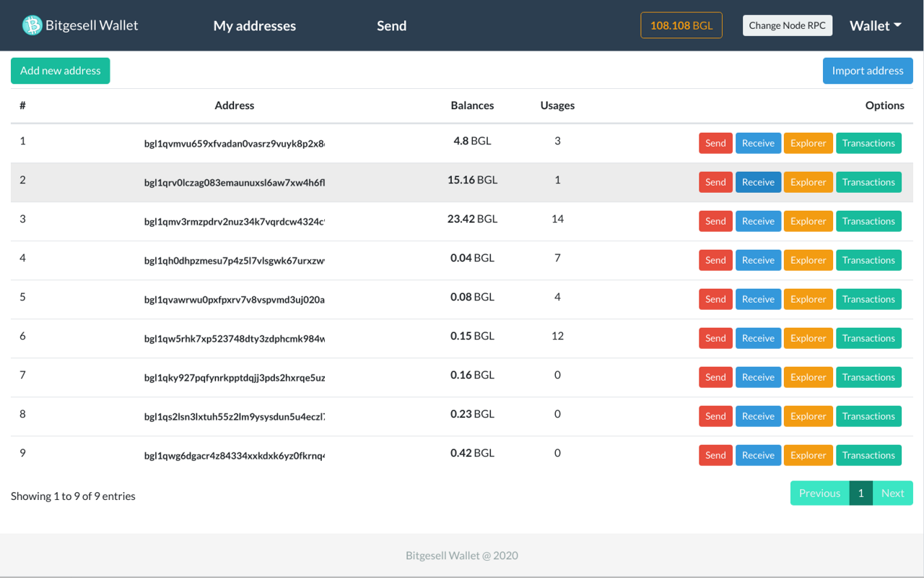
Task: Open Explorer for the 4.8 BGL address
Action: tap(808, 143)
